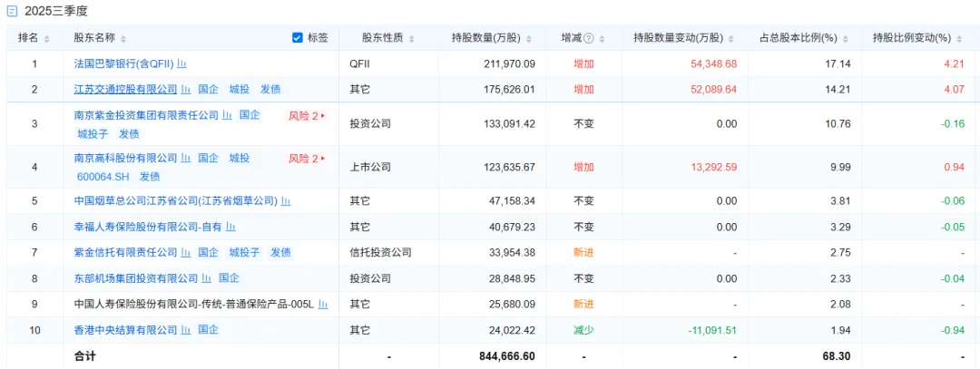This screenshot has width=980, height=369.
Task: Open 幸福人寿保险股份有限公司-自有 link
Action: pos(148,227)
